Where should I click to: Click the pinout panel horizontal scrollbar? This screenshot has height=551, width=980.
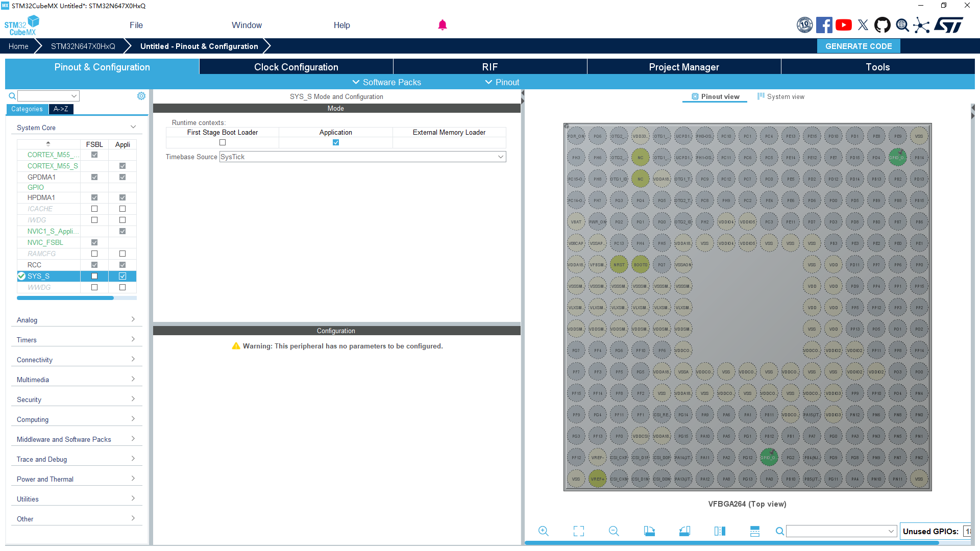732,543
